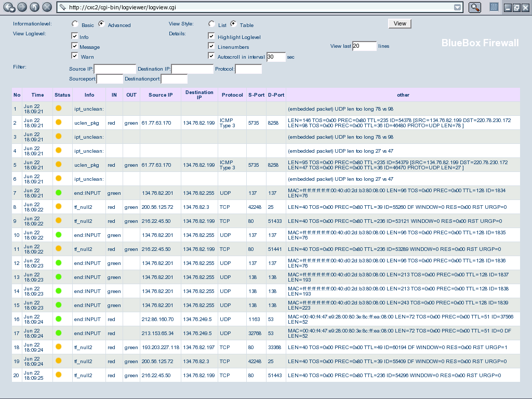This screenshot has height=399, width=532.
Task: Click the View last lines input field
Action: point(364,46)
